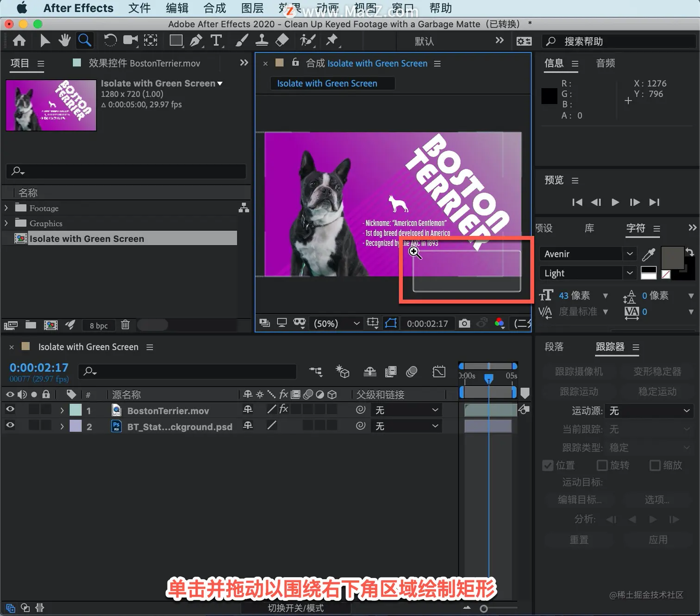Select the Roto Brush tool

point(307,41)
